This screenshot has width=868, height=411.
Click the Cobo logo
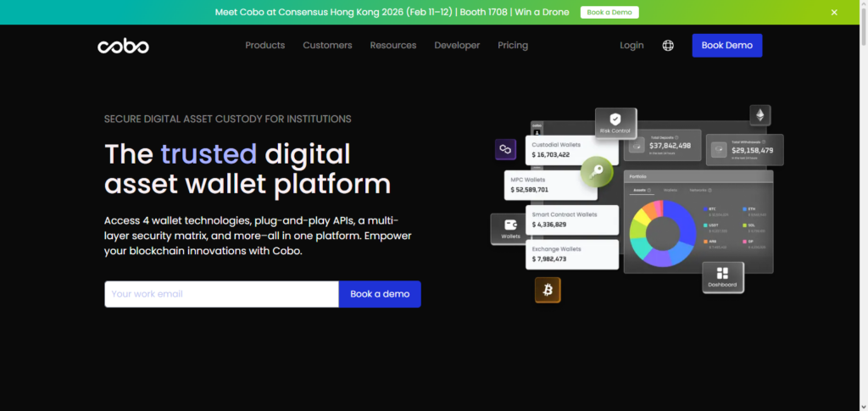(x=123, y=46)
